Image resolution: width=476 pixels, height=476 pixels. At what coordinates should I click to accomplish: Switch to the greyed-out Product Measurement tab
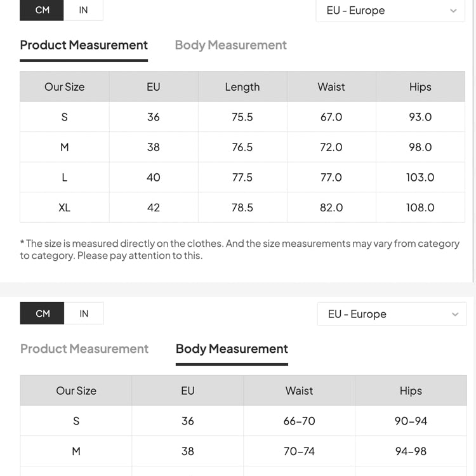point(84,348)
